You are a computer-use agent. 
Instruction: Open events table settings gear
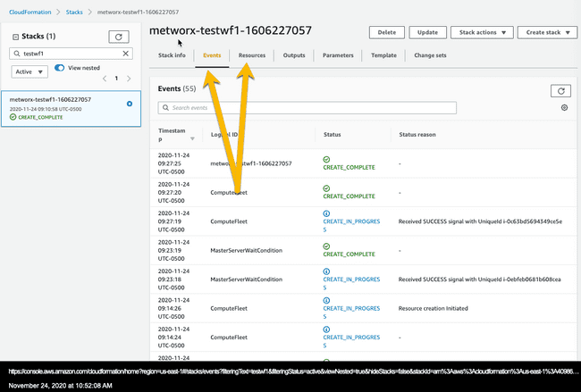pyautogui.click(x=564, y=108)
